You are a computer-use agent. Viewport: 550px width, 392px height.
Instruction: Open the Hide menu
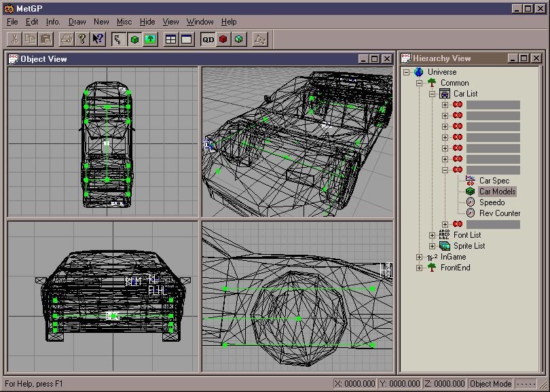tap(147, 22)
